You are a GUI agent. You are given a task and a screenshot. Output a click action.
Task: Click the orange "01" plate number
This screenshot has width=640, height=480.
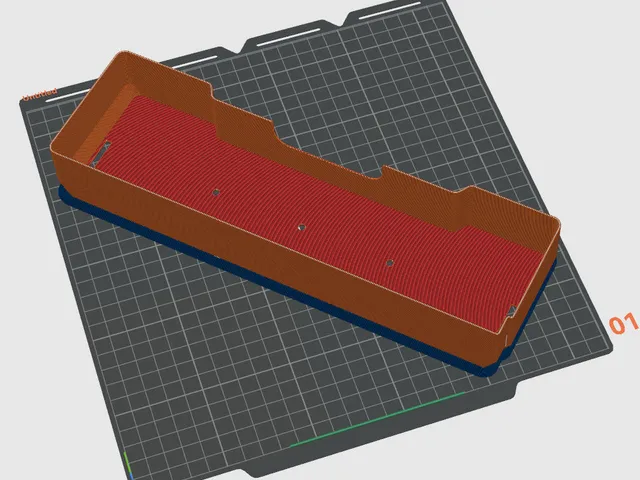coord(623,324)
